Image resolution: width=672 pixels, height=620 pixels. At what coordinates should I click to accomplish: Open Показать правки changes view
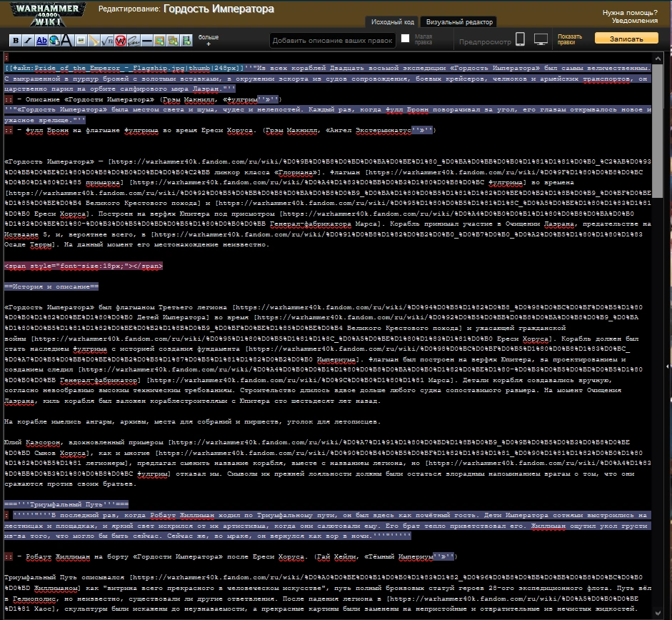pyautogui.click(x=570, y=39)
